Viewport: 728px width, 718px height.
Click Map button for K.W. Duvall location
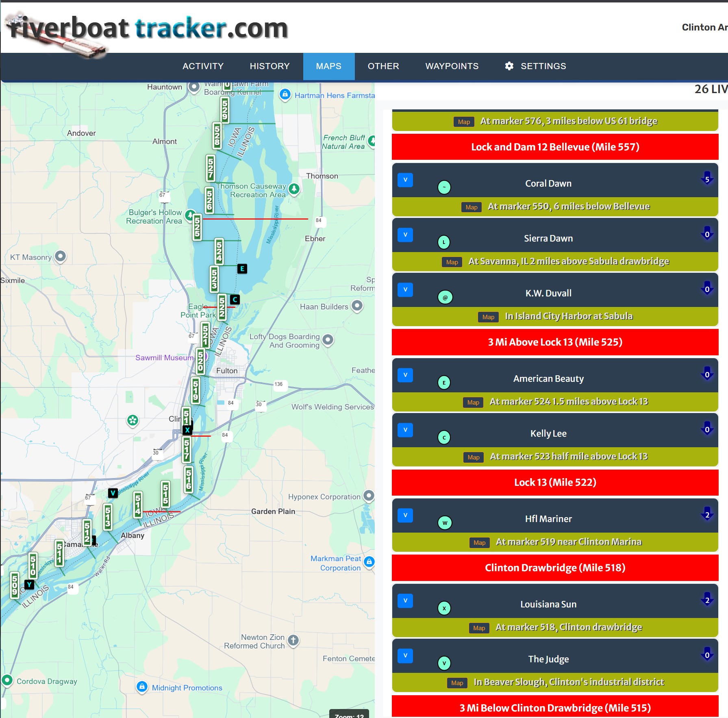point(488,317)
